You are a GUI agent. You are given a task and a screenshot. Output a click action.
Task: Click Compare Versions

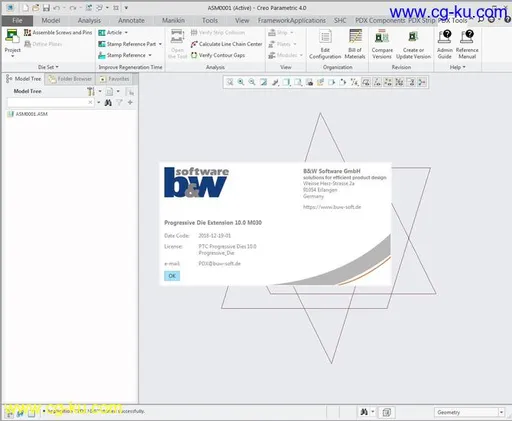point(382,44)
